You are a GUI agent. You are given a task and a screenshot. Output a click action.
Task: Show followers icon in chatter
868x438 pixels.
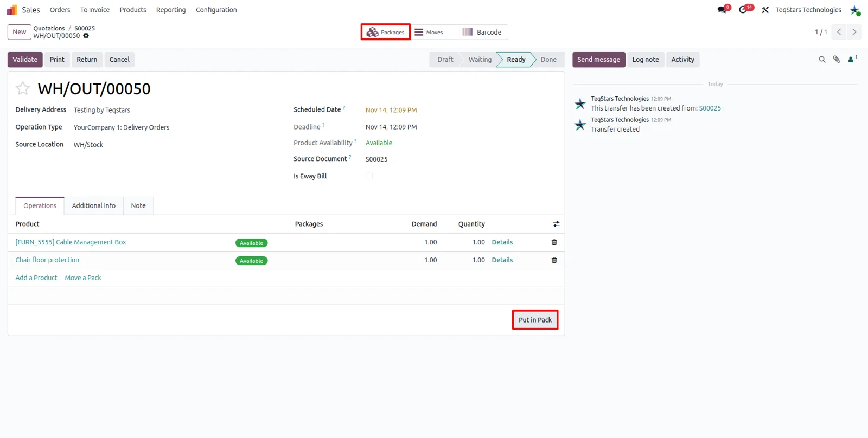pos(852,60)
